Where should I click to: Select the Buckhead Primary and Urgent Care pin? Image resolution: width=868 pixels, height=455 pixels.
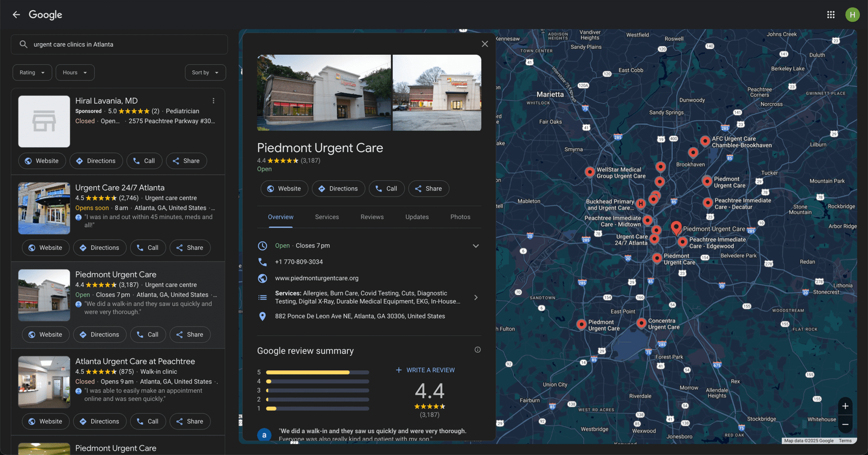click(x=641, y=204)
